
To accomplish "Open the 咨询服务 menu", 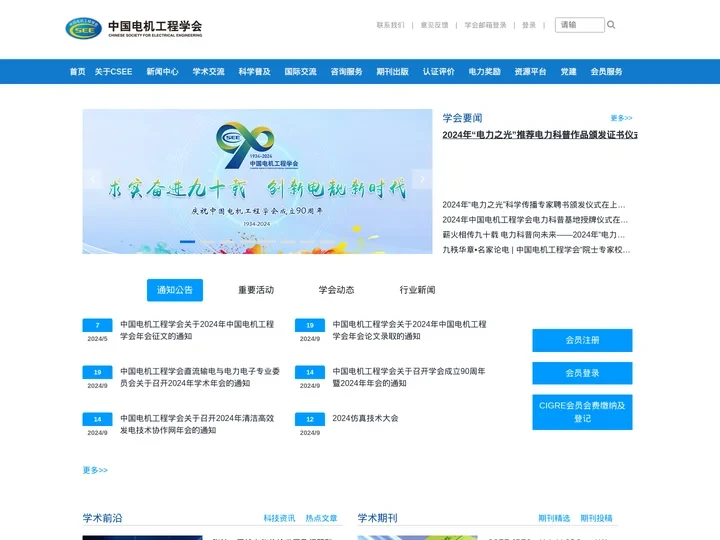I will tap(347, 72).
